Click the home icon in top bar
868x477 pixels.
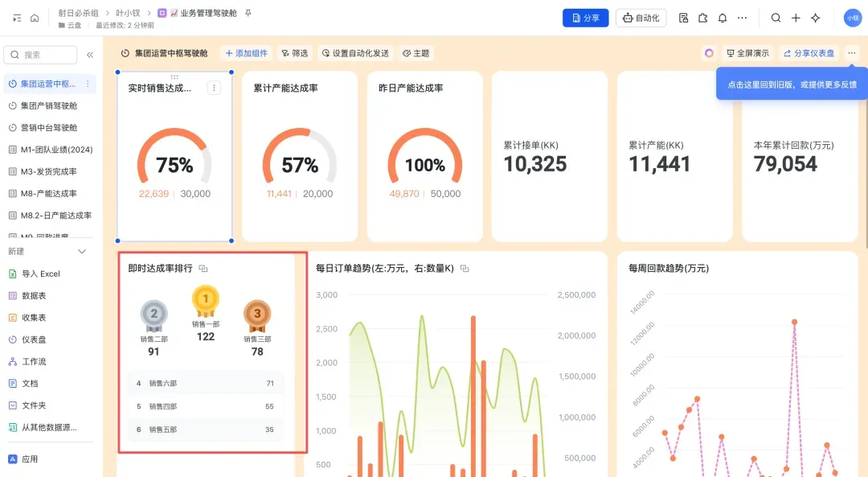tap(35, 18)
